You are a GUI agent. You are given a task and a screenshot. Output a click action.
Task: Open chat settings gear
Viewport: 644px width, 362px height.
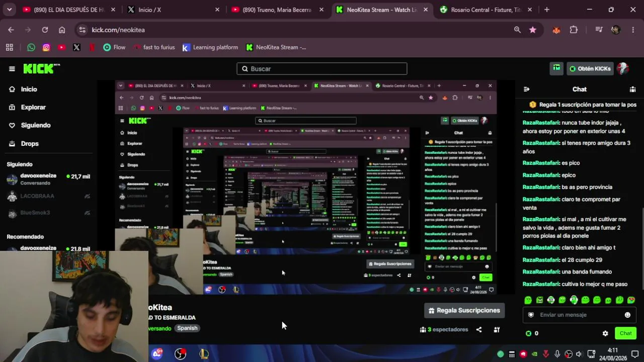coord(605,333)
